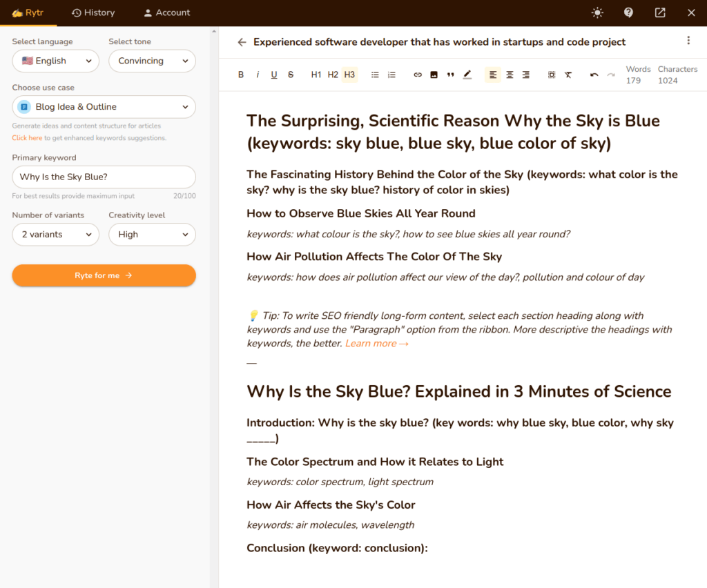The height and width of the screenshot is (588, 707).
Task: Click heading 'The Color Spectrum and How it Relates to Light'
Action: [x=375, y=462]
